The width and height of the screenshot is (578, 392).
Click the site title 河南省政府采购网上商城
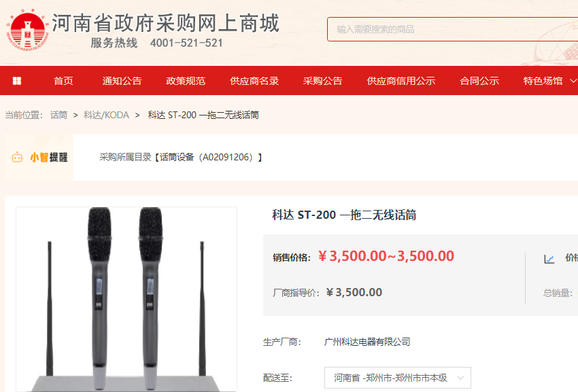coord(165,23)
